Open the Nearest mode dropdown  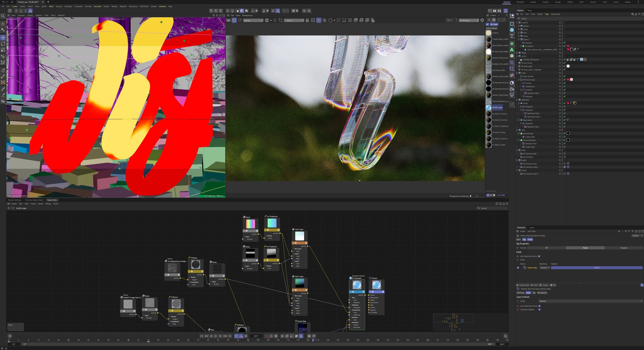click(590, 301)
